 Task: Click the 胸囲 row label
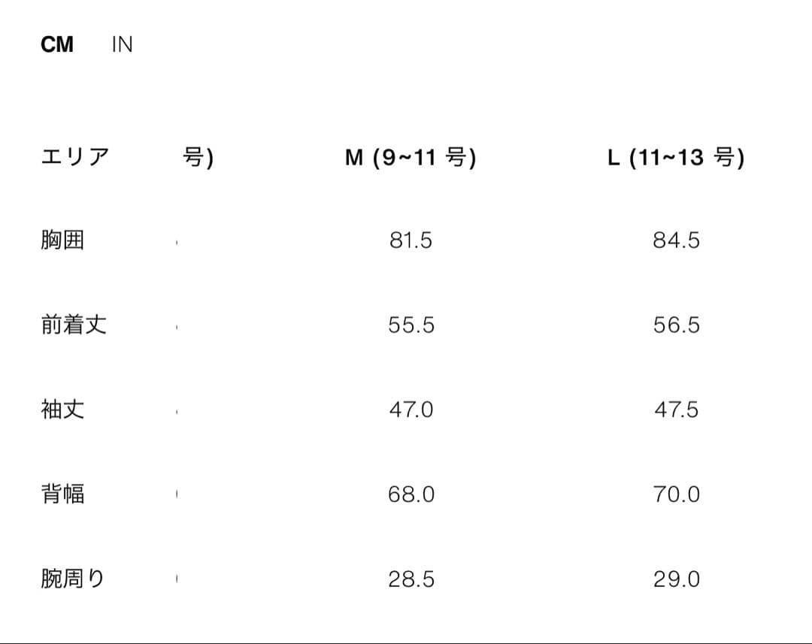tap(62, 240)
